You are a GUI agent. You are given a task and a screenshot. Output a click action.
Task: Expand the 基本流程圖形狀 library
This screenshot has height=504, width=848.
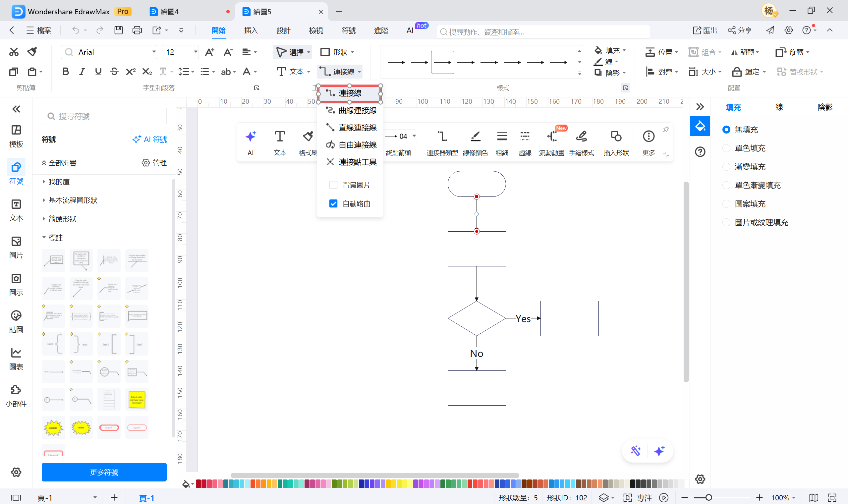pyautogui.click(x=73, y=200)
